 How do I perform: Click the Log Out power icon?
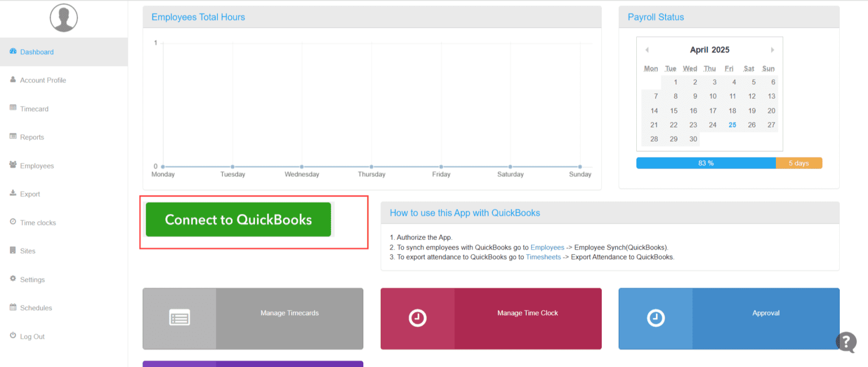click(x=12, y=336)
